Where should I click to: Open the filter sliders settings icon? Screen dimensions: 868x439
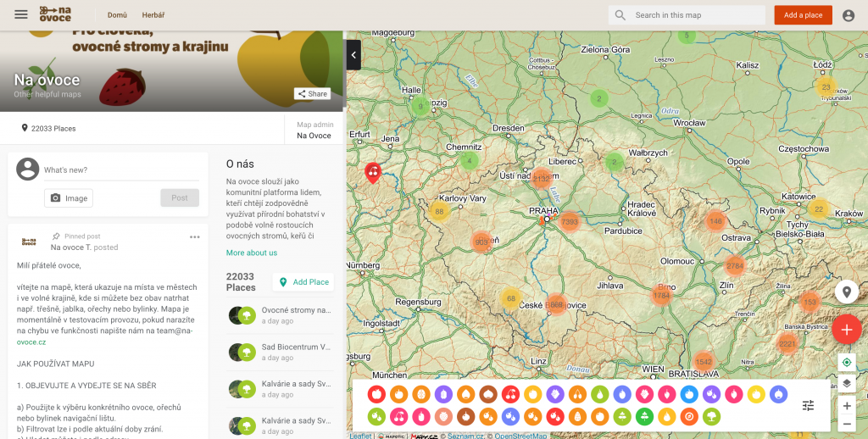808,406
